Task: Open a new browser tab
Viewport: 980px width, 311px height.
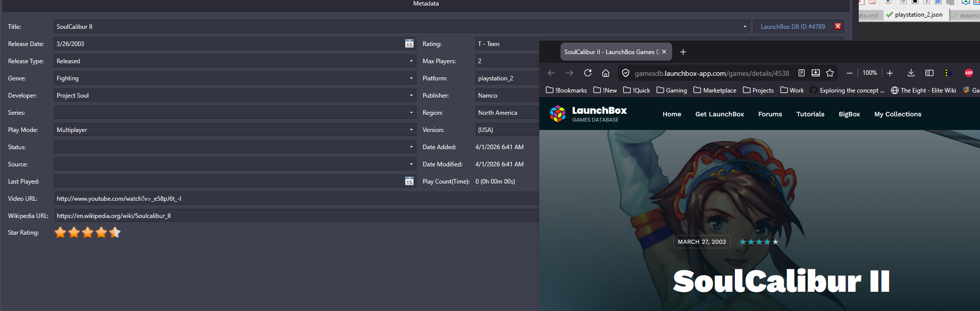Action: tap(683, 52)
